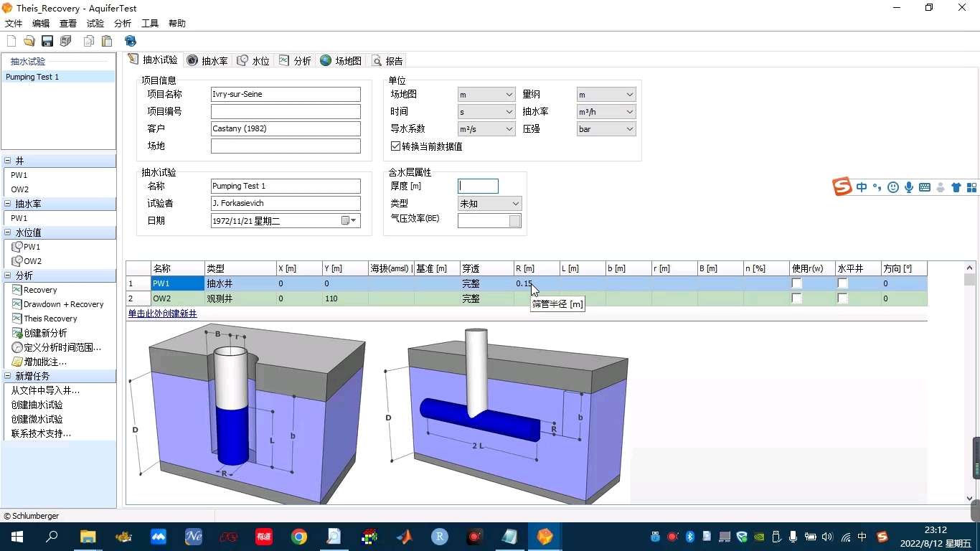This screenshot has height=551, width=980.
Task: Switch to the 场地图 tab
Action: tap(341, 61)
